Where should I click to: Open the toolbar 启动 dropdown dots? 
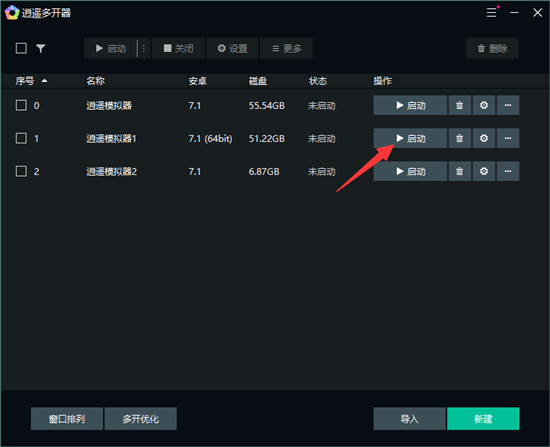(x=144, y=48)
